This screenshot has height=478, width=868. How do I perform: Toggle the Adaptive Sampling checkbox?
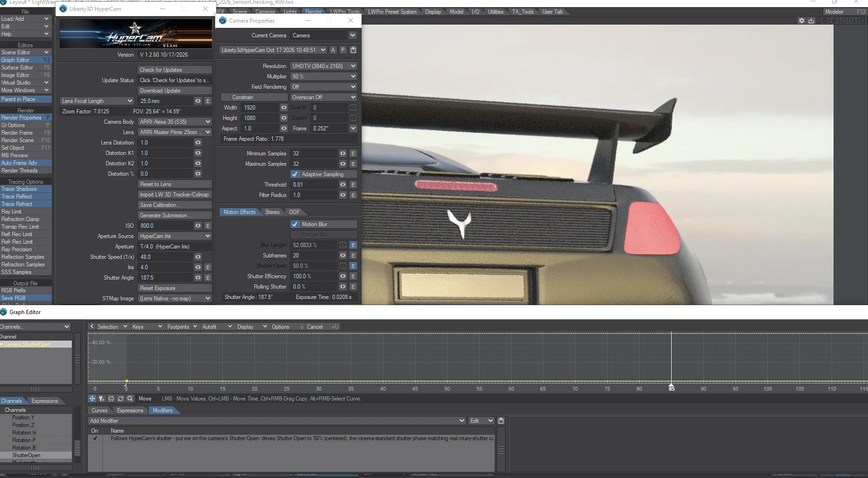(x=295, y=174)
